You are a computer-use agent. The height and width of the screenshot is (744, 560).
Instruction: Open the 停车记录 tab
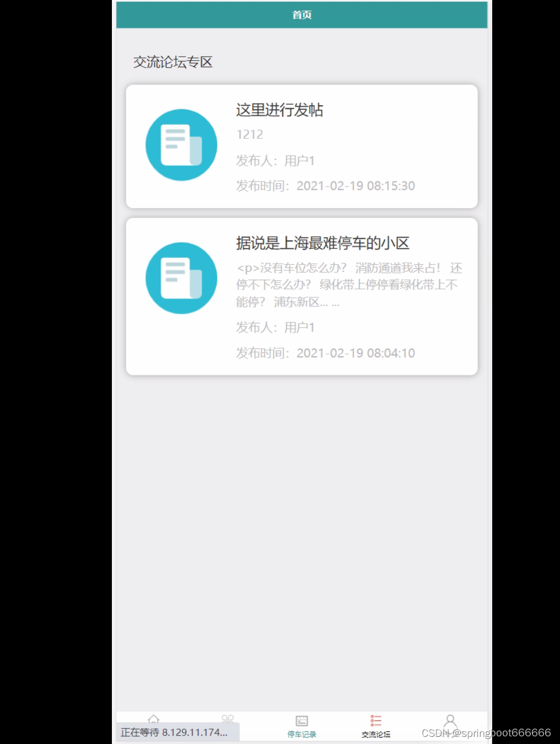click(x=301, y=726)
